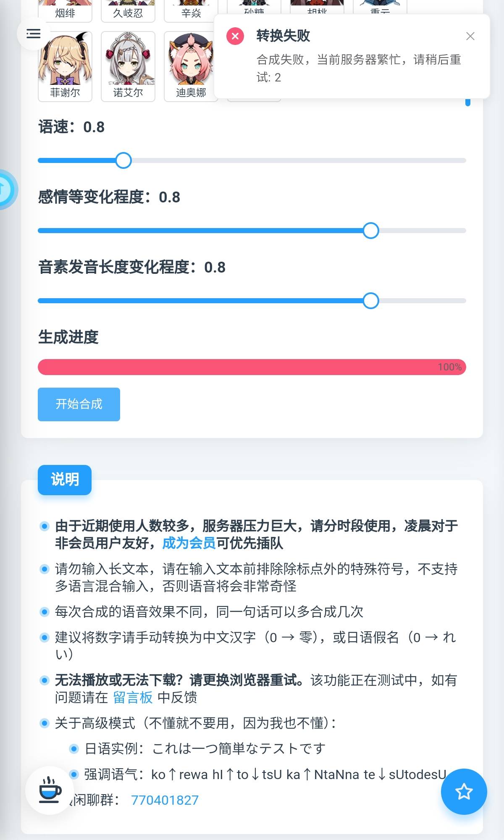Close the 转换失败 error notification
504x840 pixels.
point(470,37)
